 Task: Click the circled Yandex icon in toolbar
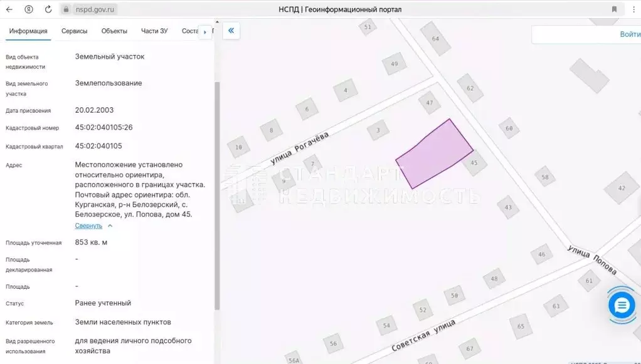pos(27,9)
